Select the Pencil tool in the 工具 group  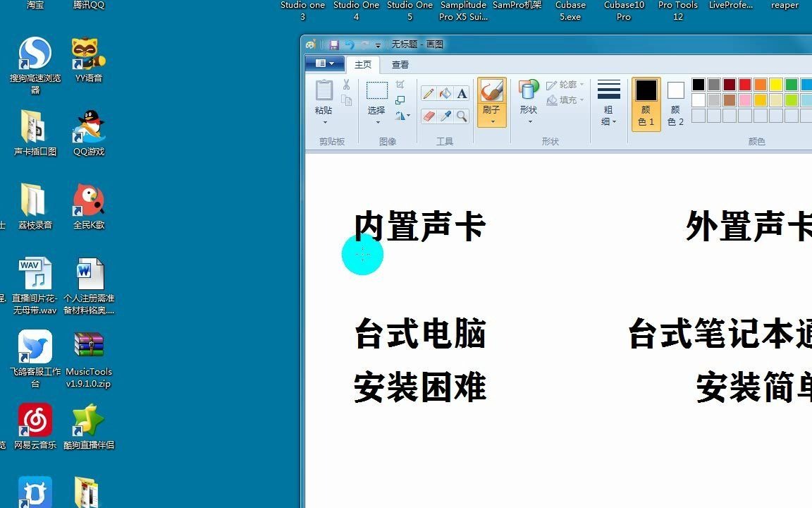point(428,92)
